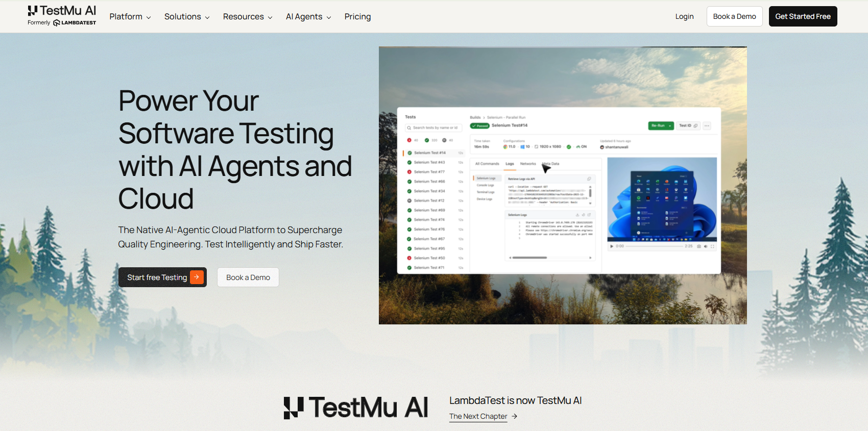Select Device Logs in the logs sidebar
The width and height of the screenshot is (868, 431).
tap(484, 199)
